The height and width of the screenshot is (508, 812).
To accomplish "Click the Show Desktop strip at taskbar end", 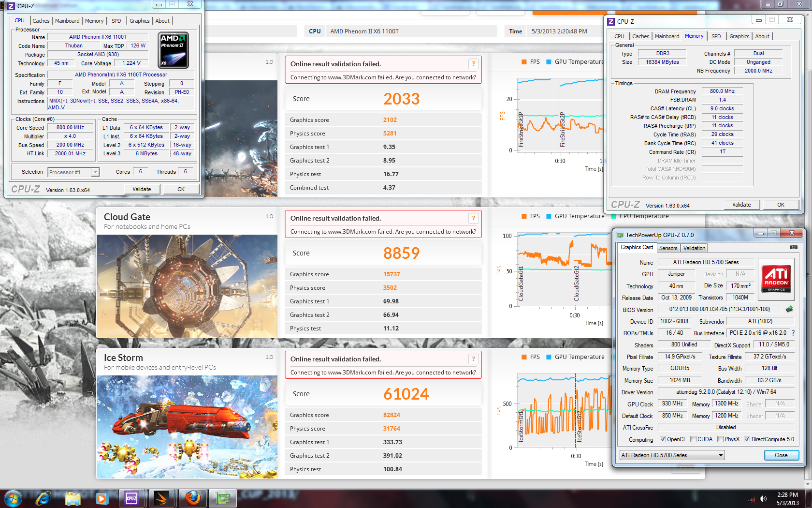I will point(809,498).
